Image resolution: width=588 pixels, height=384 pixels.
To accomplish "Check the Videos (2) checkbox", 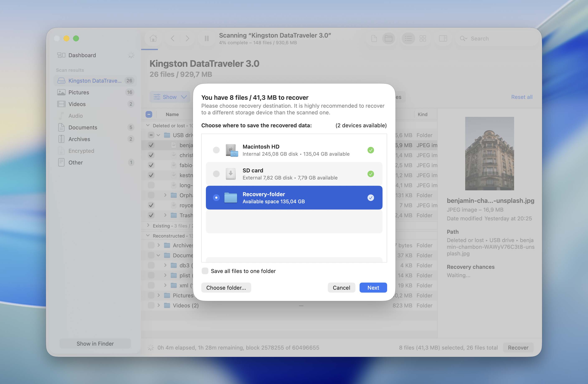I will 151,305.
